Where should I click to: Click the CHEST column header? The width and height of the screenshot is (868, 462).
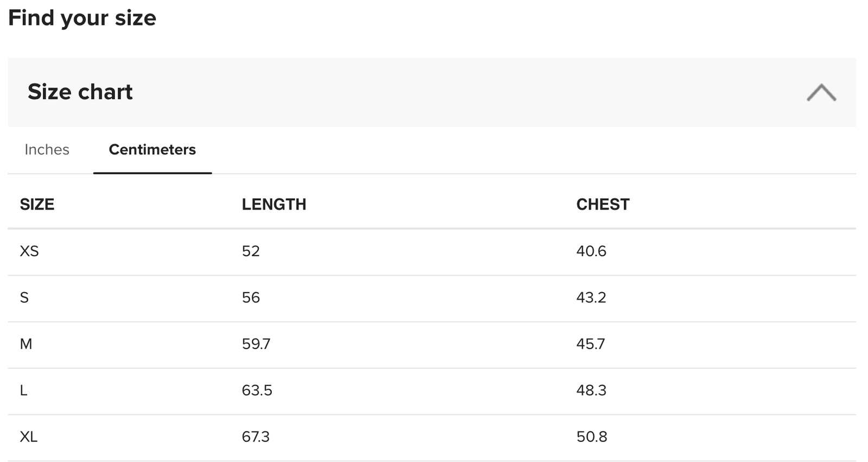603,205
